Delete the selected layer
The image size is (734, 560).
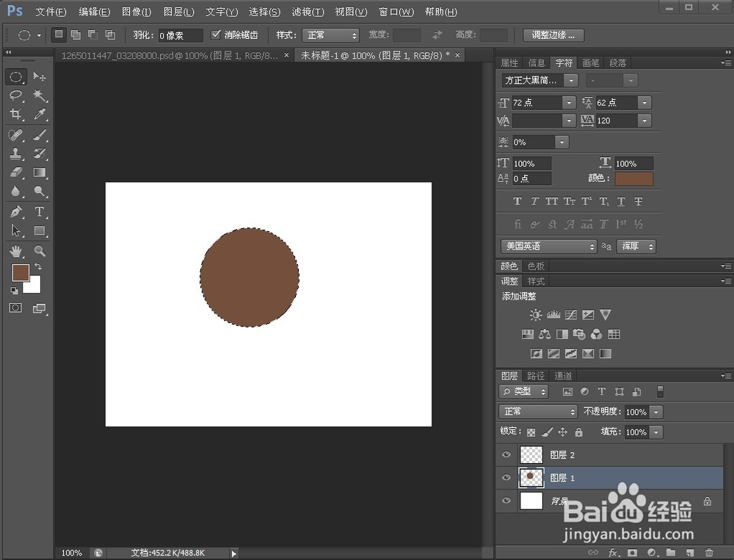709,553
